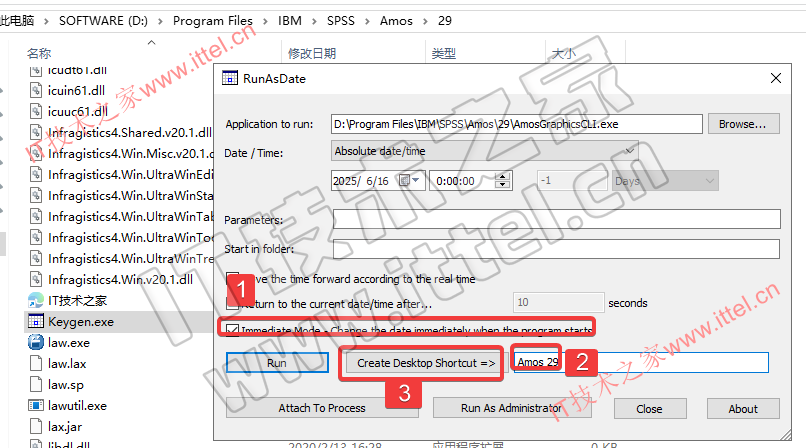
Task: Click the 29 folder breadcrumb
Action: point(445,21)
